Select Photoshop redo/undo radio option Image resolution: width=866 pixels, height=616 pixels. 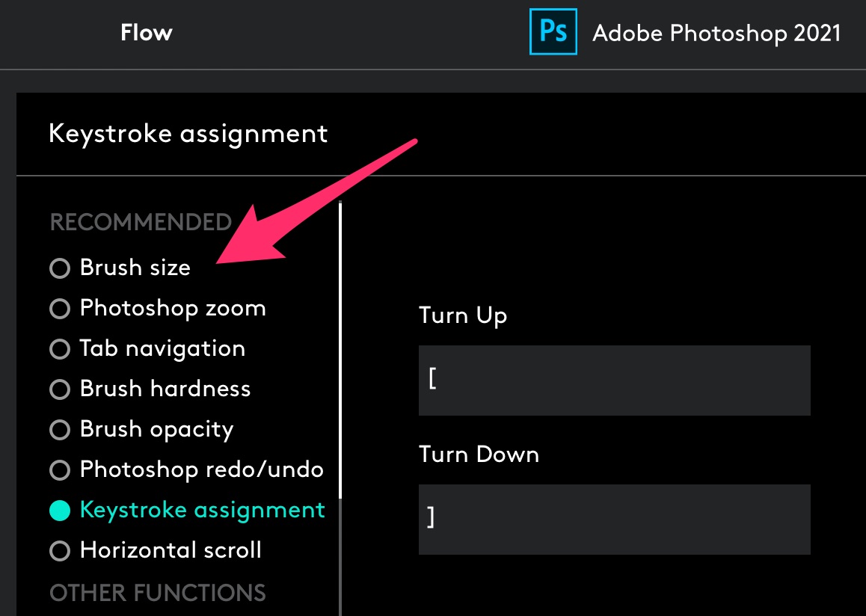[x=60, y=470]
